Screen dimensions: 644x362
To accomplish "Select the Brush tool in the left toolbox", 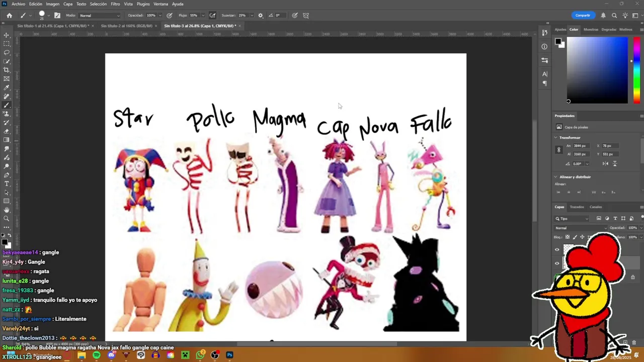I will pos(7,105).
